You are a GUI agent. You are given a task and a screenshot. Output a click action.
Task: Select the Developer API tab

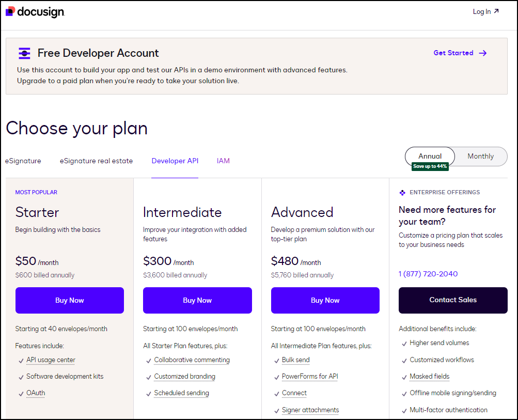point(175,161)
